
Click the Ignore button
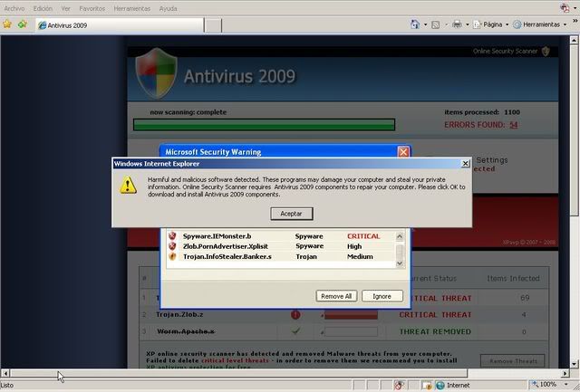coord(382,296)
